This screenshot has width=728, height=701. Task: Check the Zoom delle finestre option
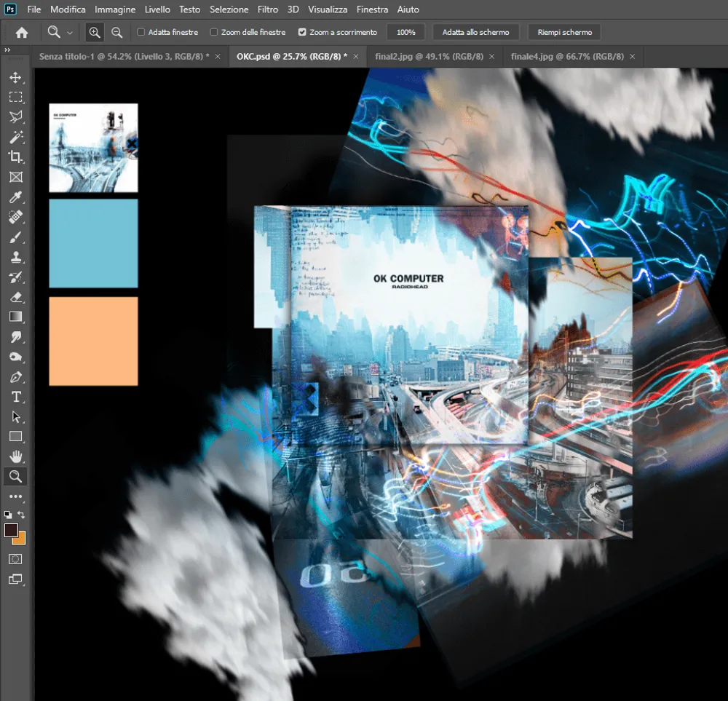tap(214, 33)
